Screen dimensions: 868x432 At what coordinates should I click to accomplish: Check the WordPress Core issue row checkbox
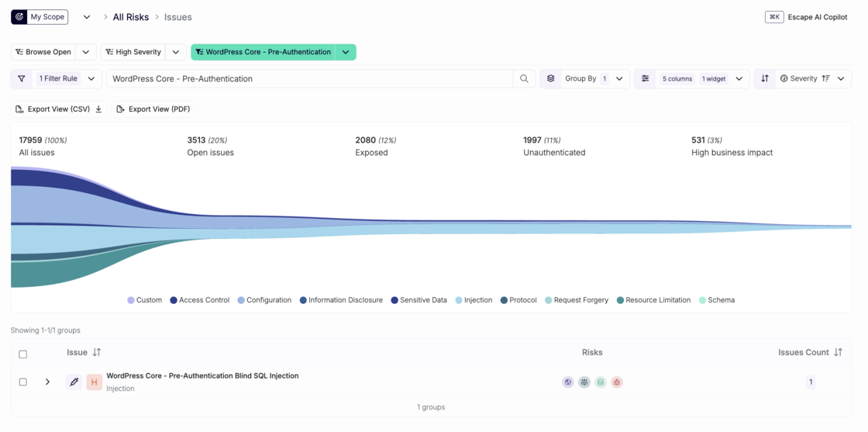22,382
